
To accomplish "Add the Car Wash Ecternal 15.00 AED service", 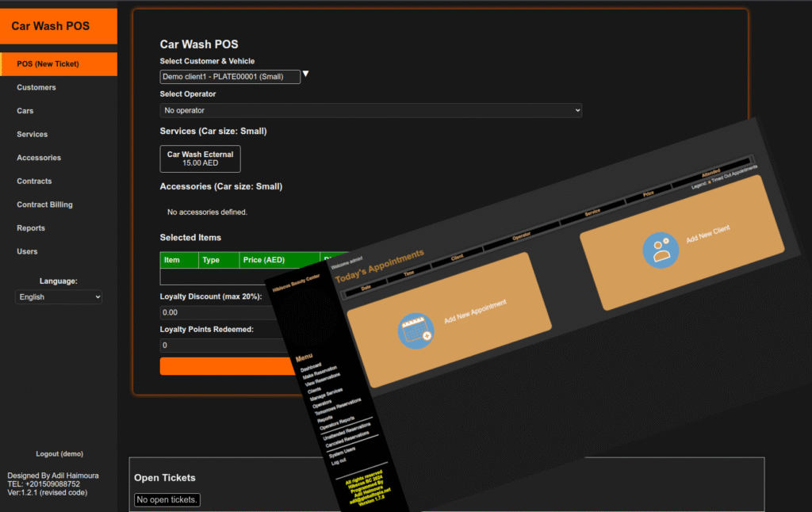I will tap(200, 159).
